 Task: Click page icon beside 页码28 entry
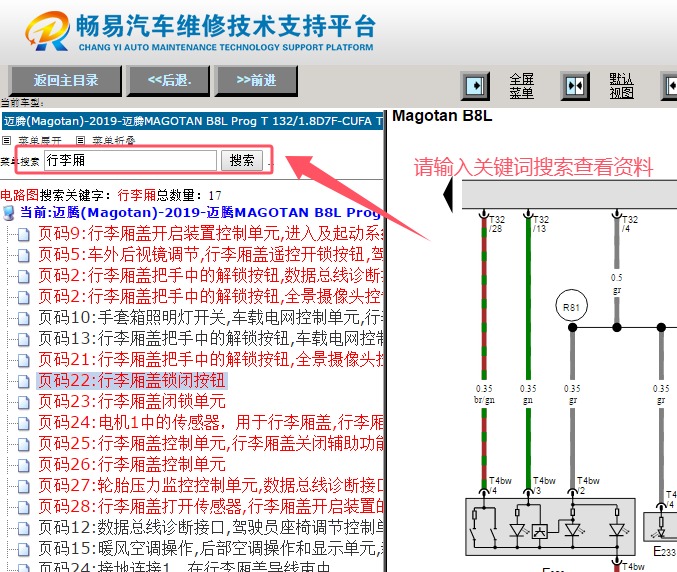[23, 507]
